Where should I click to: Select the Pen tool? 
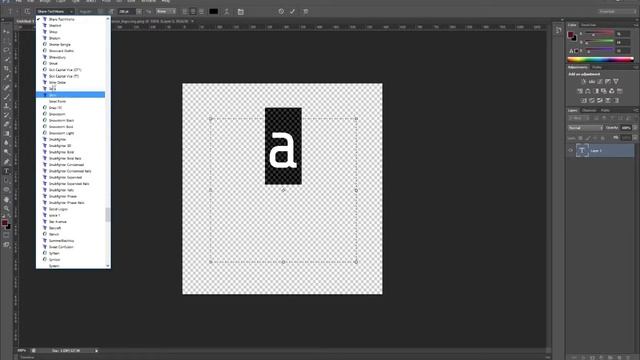click(6, 162)
